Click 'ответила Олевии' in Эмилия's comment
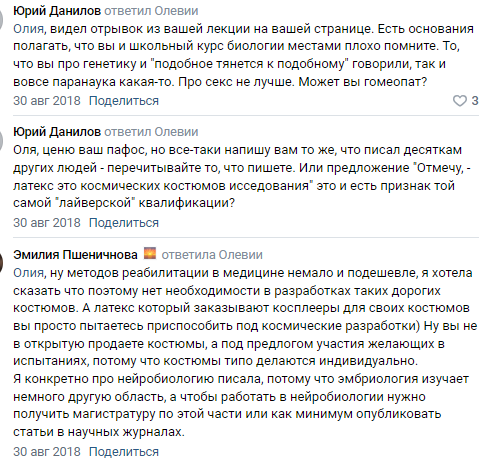 [212, 255]
